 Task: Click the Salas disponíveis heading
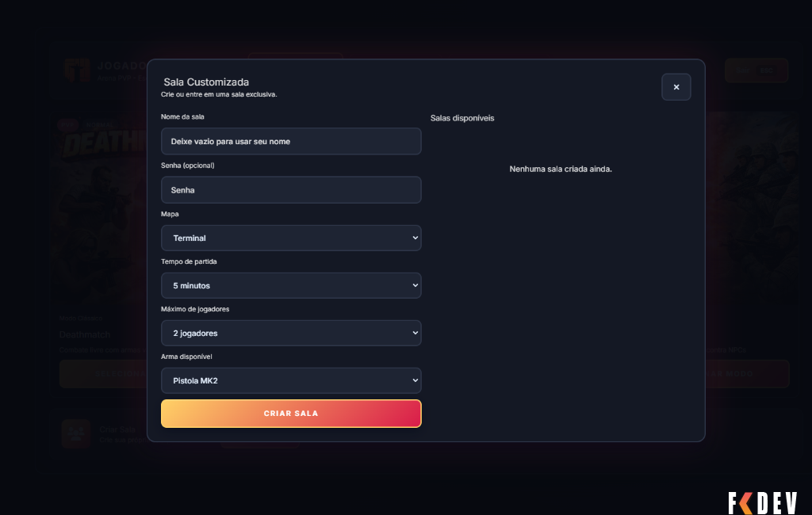(462, 118)
